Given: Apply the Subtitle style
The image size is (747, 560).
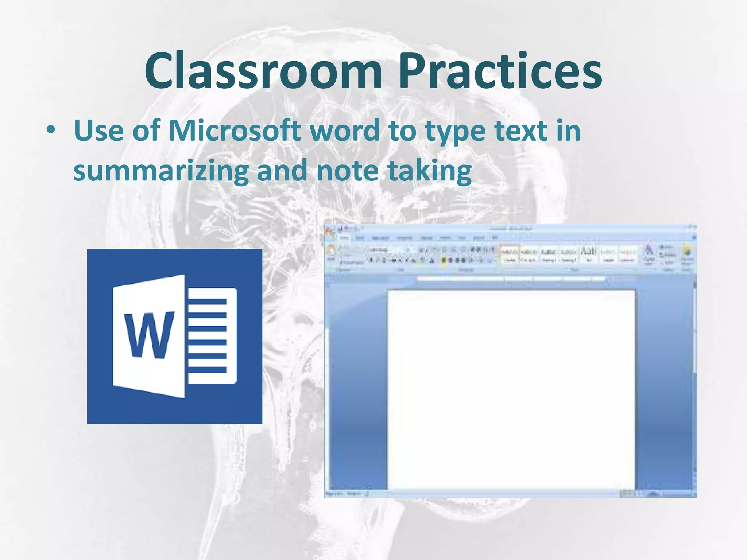Looking at the screenshot, I should click(x=608, y=254).
